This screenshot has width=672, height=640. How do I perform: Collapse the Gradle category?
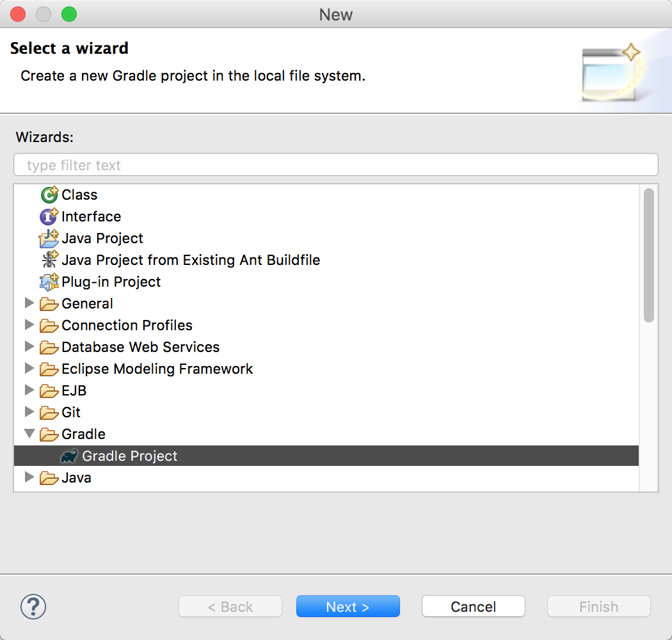tap(29, 434)
